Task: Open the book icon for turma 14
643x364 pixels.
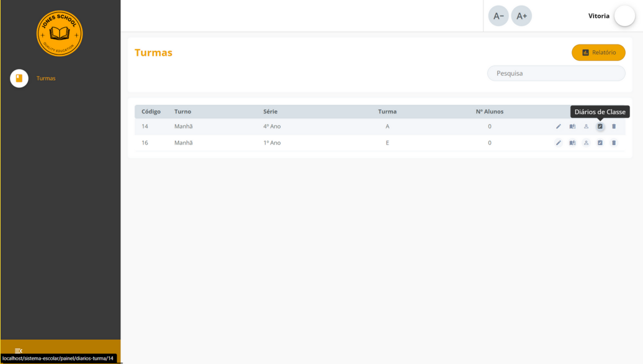Action: coord(572,127)
